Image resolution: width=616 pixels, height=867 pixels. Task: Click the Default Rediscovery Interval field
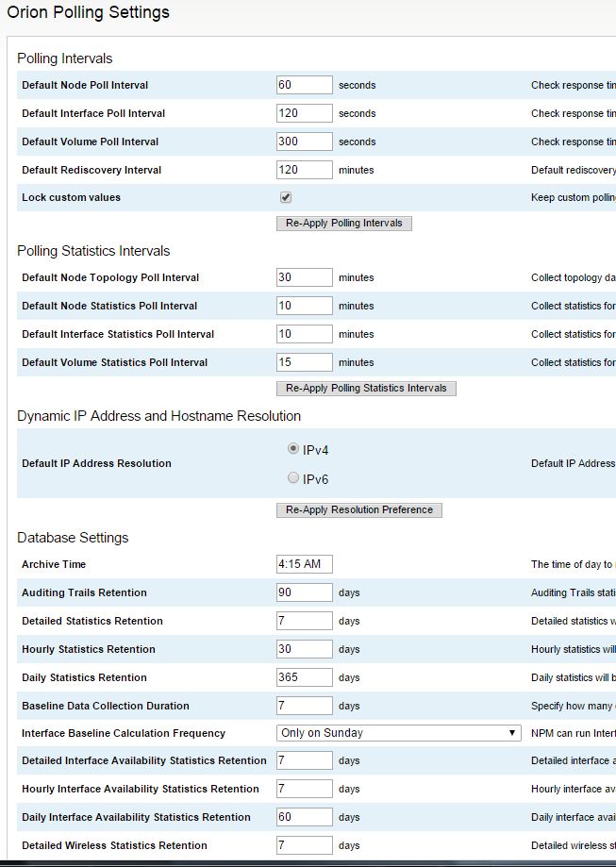302,170
